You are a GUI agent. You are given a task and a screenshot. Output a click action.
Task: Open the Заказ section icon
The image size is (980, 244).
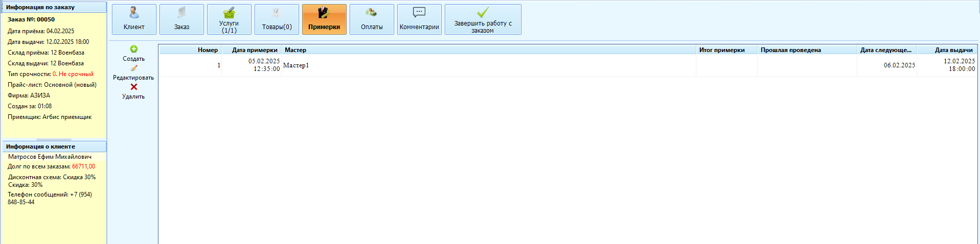pos(181,13)
